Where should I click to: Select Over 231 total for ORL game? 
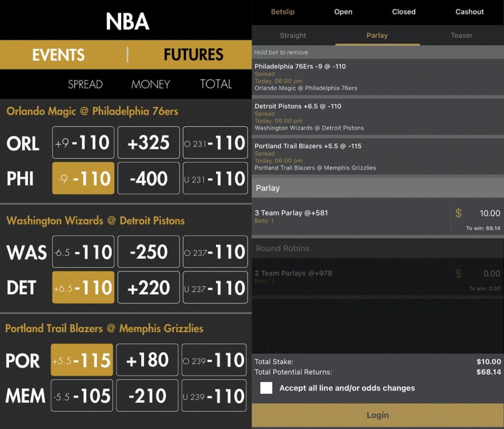coord(215,142)
